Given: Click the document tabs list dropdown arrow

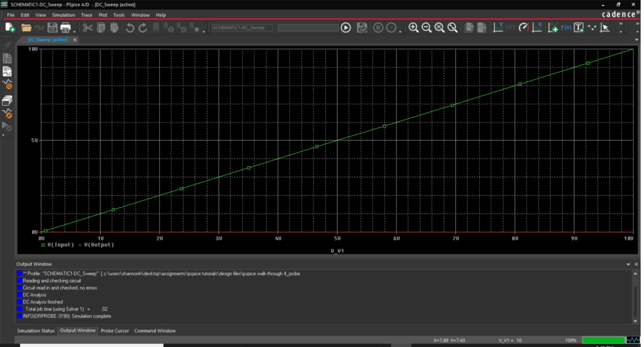Looking at the screenshot, I should (636, 40).
